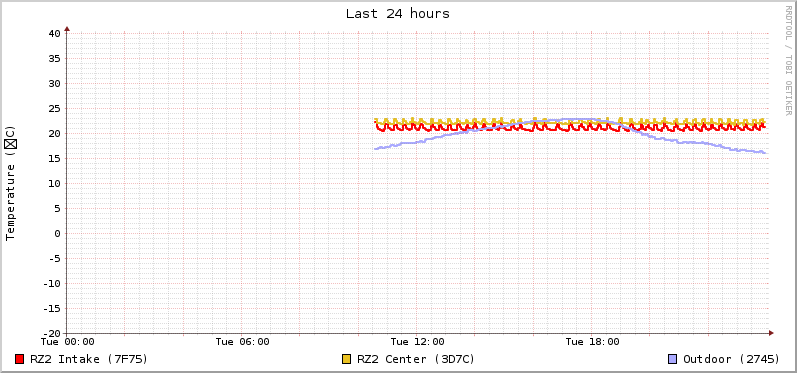Click the 'Tue 12:00' x-axis label
The height and width of the screenshot is (373, 797).
tap(417, 342)
